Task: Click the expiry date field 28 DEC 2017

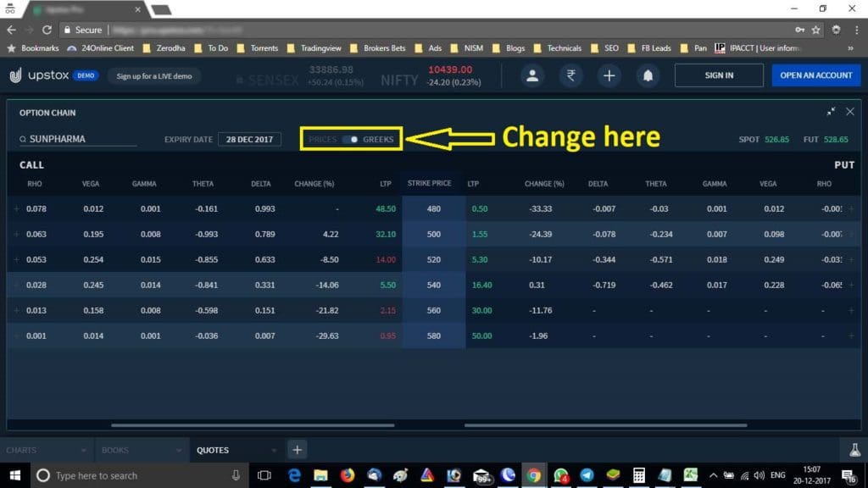Action: (249, 139)
